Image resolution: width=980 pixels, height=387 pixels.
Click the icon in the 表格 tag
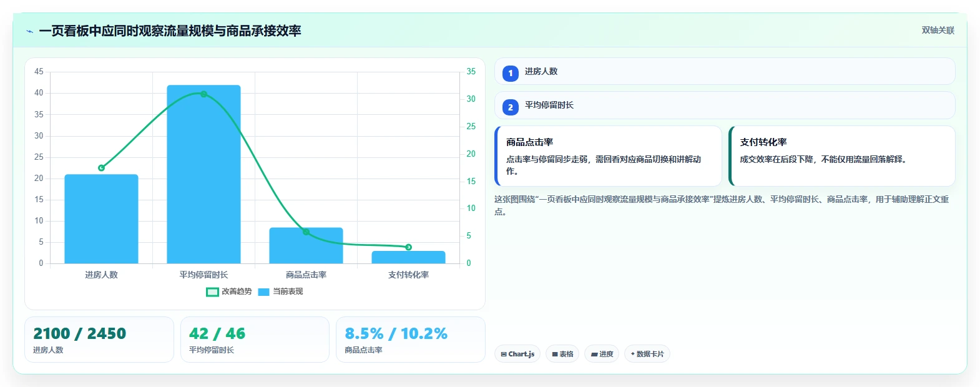(x=555, y=354)
